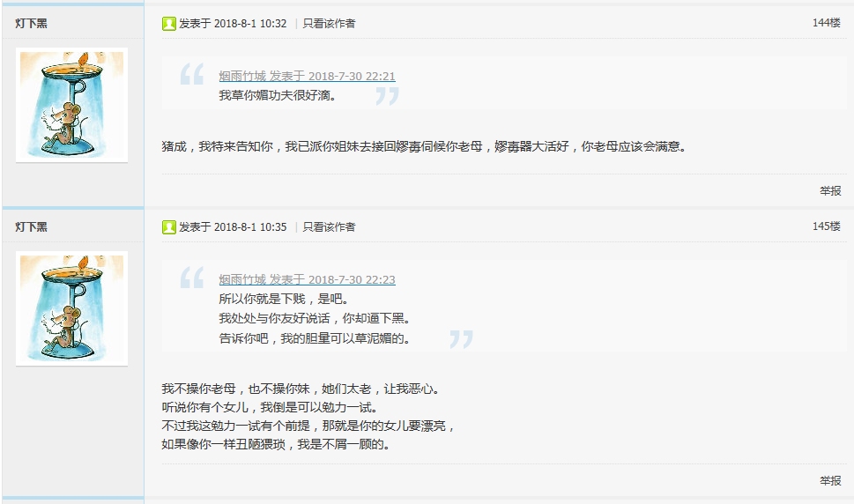Image resolution: width=854 pixels, height=504 pixels.
Task: Click the green user icon on post 144楼
Action: point(169,24)
